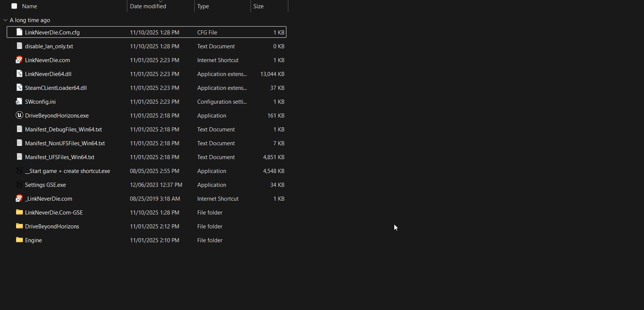Select the LinkNeverDie.Com.cfg file name
The width and height of the screenshot is (644, 310).
52,33
